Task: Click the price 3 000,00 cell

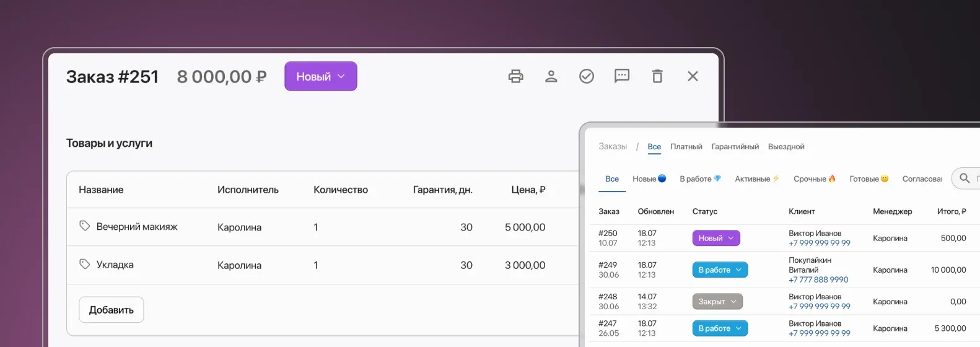Action: coord(525,265)
